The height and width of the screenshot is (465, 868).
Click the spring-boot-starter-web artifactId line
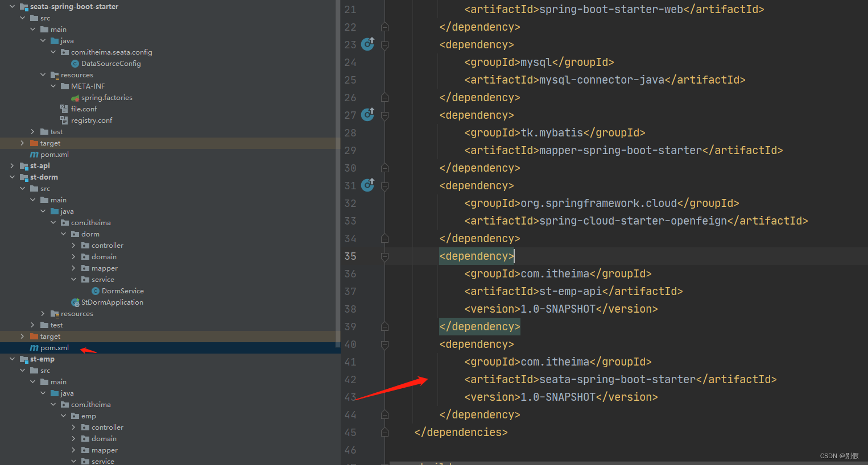pyautogui.click(x=614, y=9)
